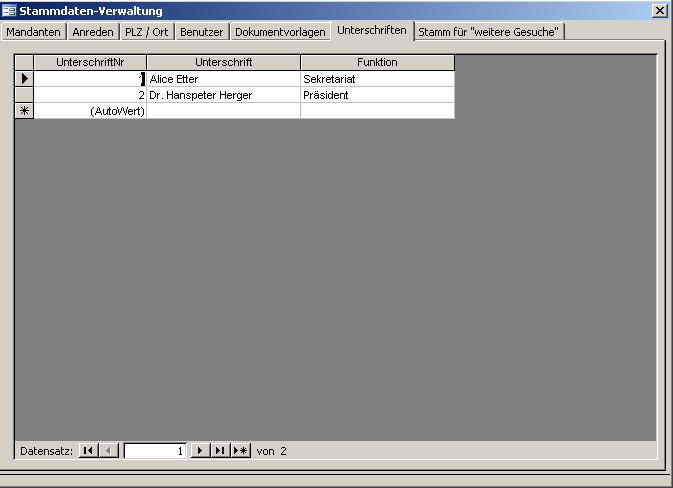Select the Präsident cell

377,95
